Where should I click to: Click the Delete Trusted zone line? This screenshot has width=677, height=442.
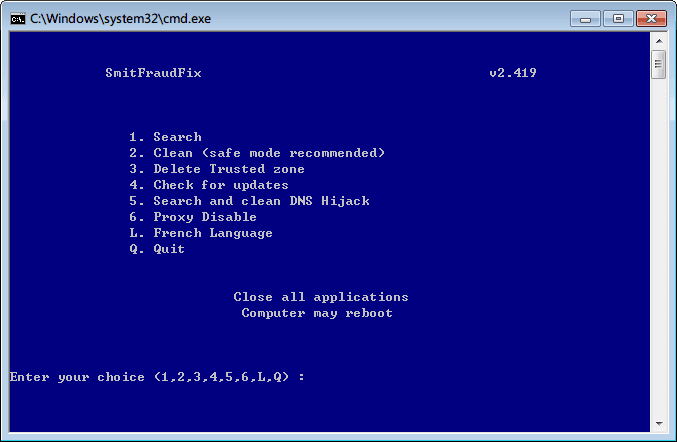click(x=217, y=169)
